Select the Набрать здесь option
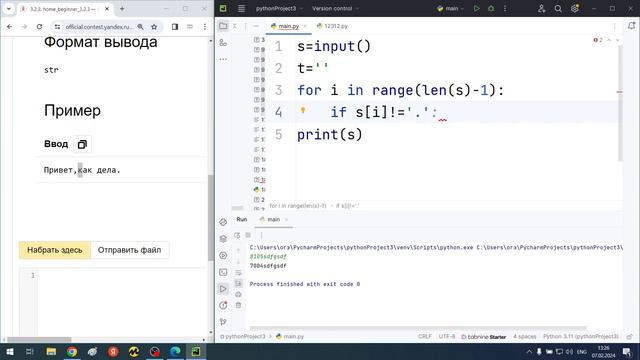 pyautogui.click(x=55, y=250)
